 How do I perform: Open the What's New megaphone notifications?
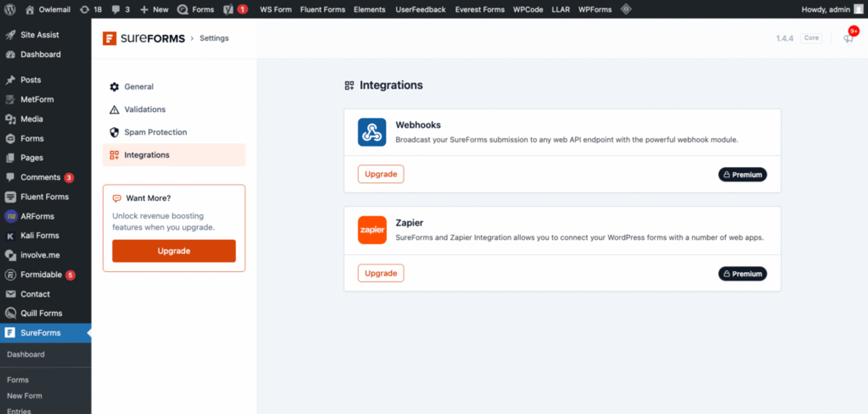pos(849,37)
